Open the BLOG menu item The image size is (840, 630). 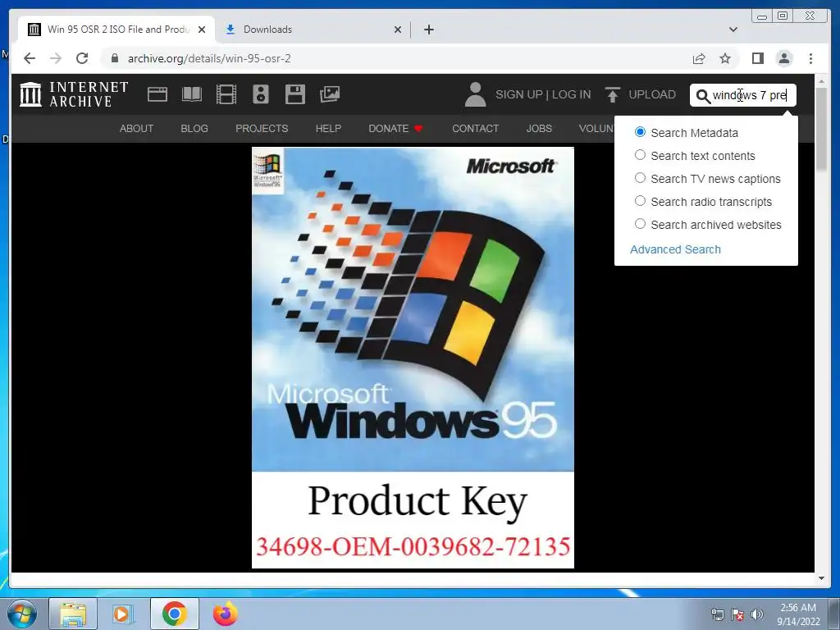pos(194,129)
